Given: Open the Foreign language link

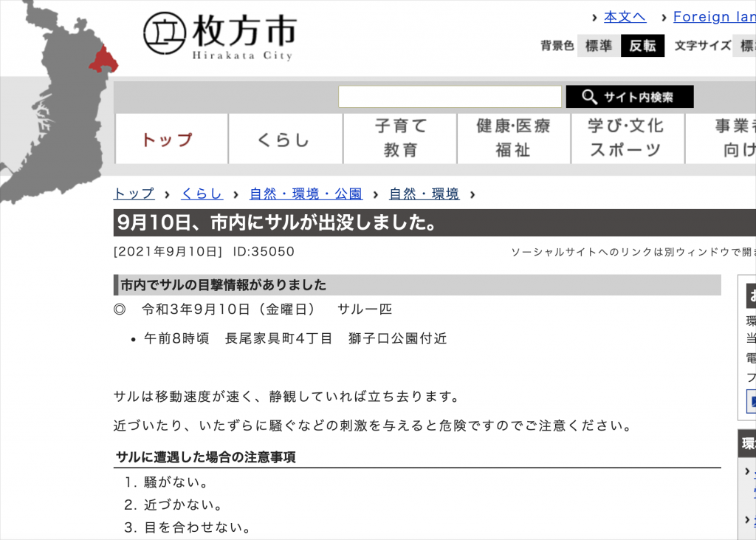Looking at the screenshot, I should click(713, 17).
